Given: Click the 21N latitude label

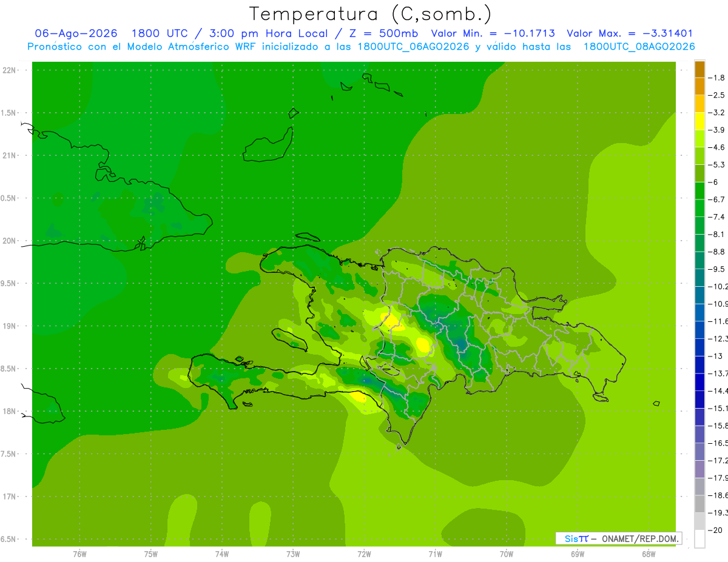Looking at the screenshot, I should click(x=10, y=155).
